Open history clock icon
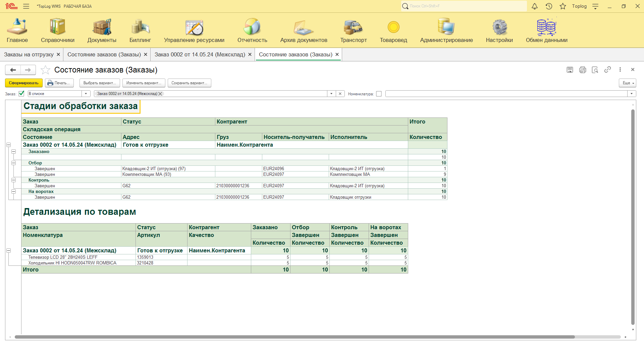 (x=549, y=6)
